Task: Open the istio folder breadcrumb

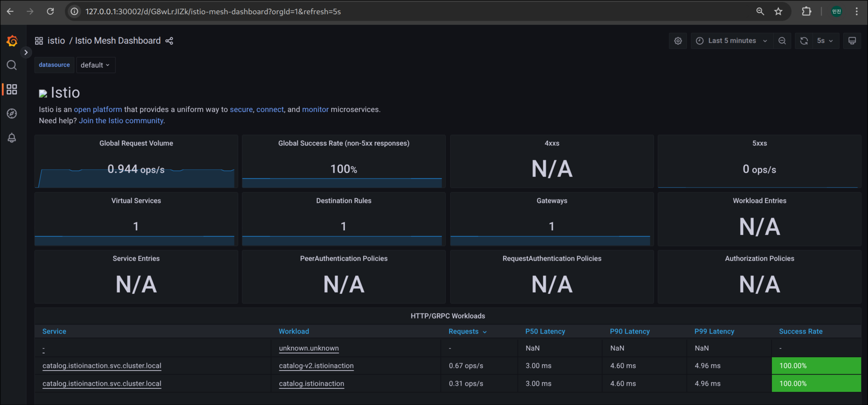Action: [x=56, y=41]
